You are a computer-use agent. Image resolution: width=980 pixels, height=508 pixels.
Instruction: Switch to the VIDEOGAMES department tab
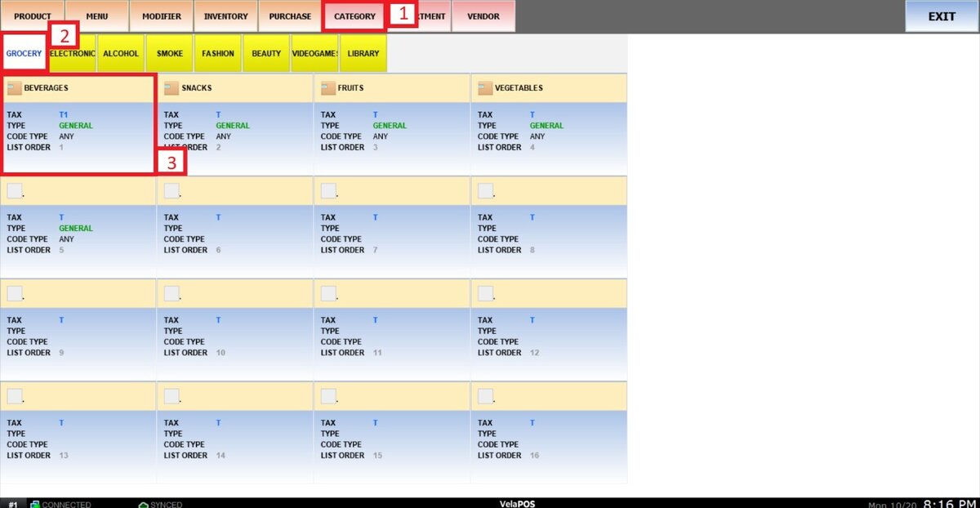(315, 54)
